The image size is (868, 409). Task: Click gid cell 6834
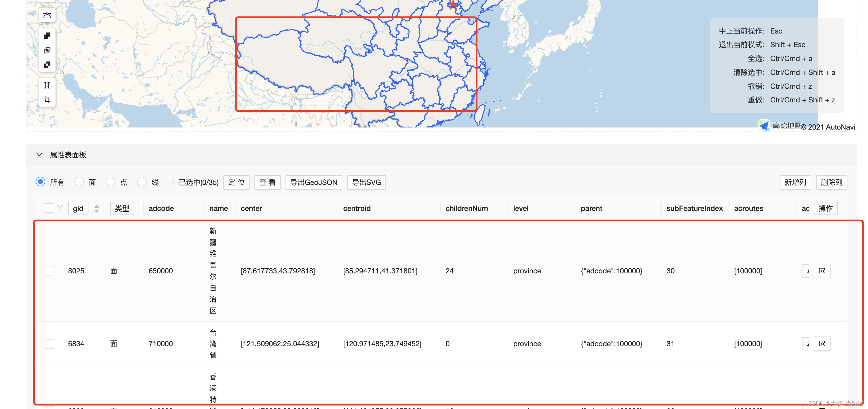(76, 343)
